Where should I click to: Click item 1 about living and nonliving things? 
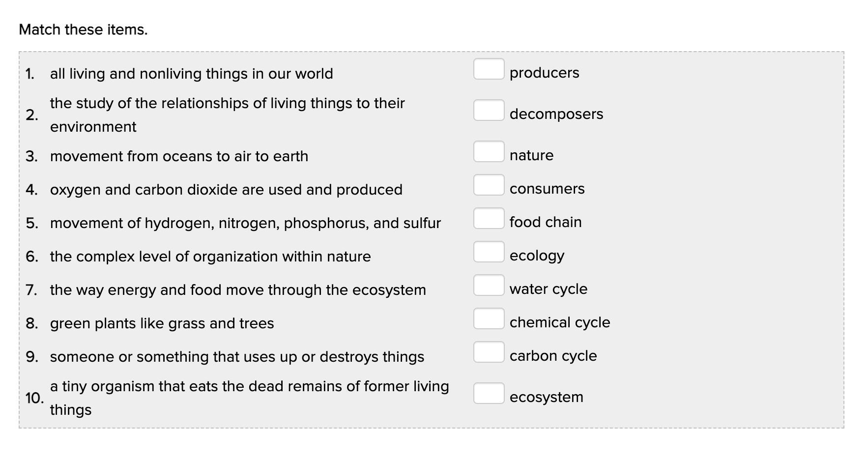point(191,74)
